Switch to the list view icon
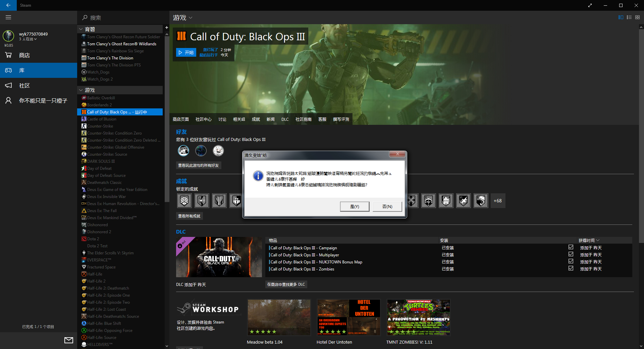 629,17
